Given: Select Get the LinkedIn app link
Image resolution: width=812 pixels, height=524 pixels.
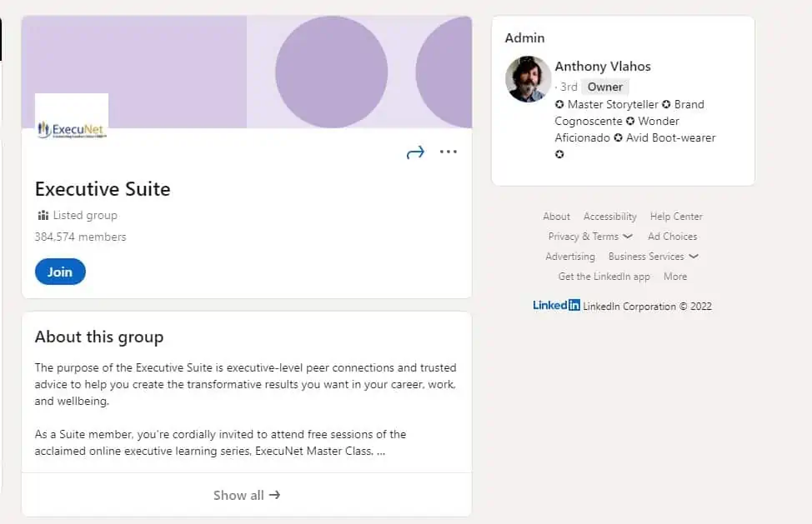Looking at the screenshot, I should pyautogui.click(x=604, y=277).
